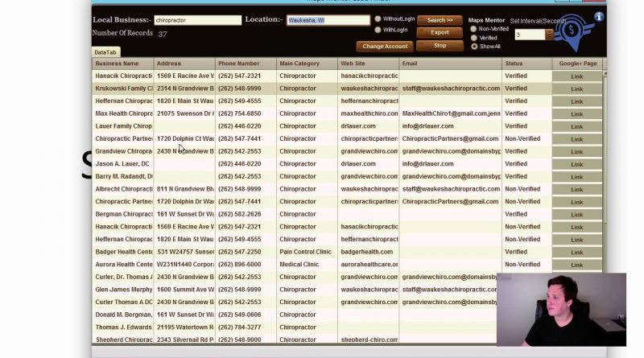Click Link button for Max Health Chiropractic
This screenshot has width=644, height=358.
click(577, 114)
